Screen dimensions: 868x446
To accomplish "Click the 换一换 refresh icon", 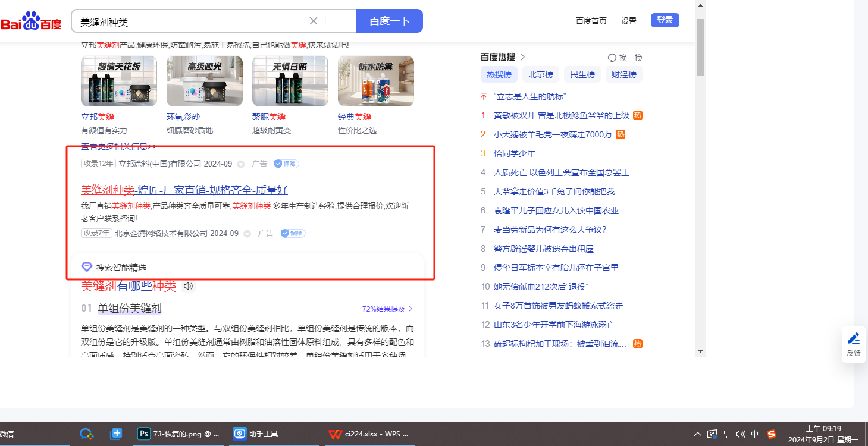I will (x=612, y=58).
